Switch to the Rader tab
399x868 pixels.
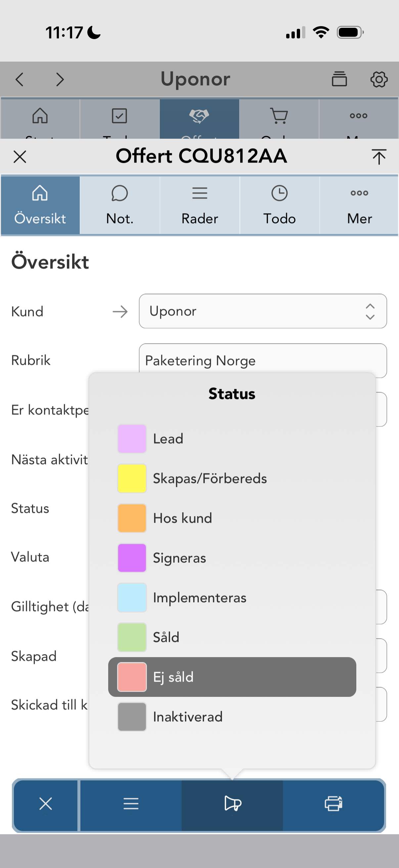(200, 205)
